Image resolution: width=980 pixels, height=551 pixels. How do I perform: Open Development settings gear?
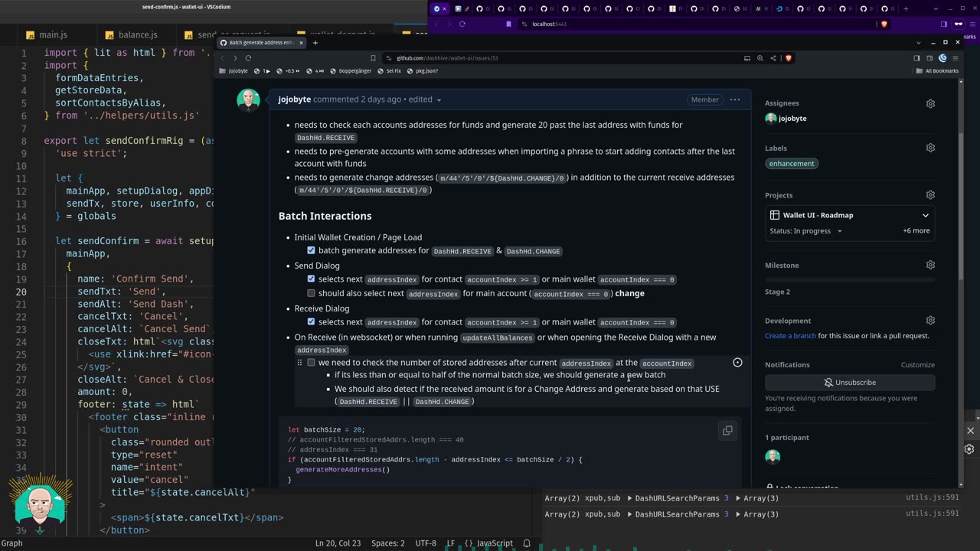point(930,321)
